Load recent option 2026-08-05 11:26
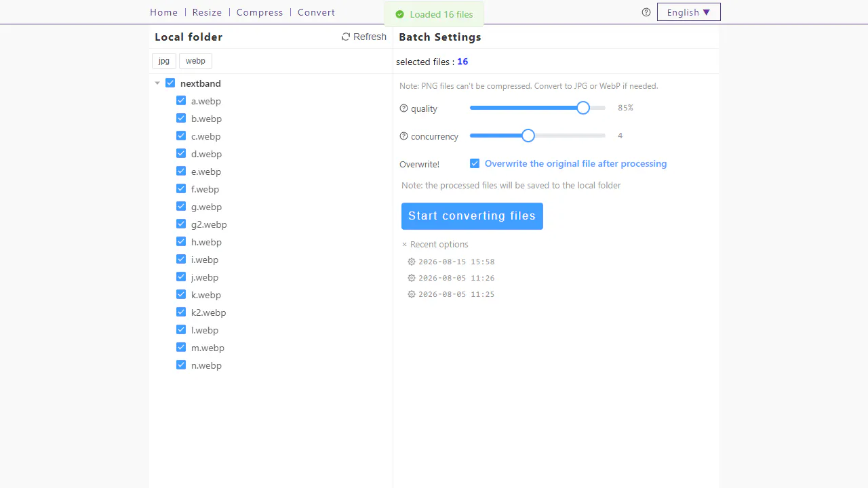Viewport: 868px width, 488px height. (456, 278)
